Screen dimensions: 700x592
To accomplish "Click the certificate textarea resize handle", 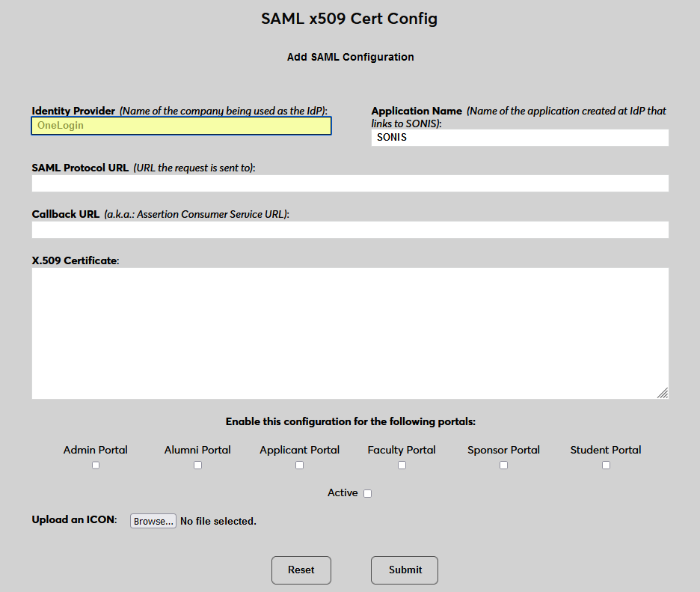I will click(662, 392).
